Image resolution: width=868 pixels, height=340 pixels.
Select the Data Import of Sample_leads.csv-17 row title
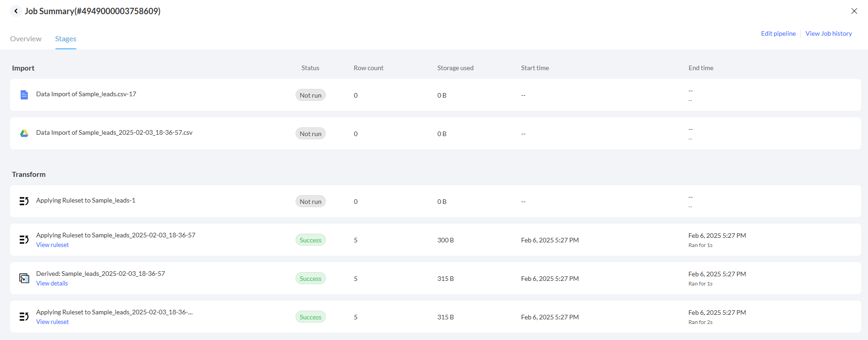pyautogui.click(x=86, y=94)
